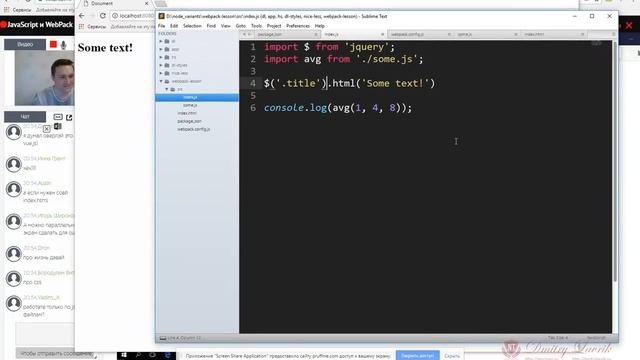Click the Sublime Text title bar icon
640x360 pixels.
click(162, 16)
